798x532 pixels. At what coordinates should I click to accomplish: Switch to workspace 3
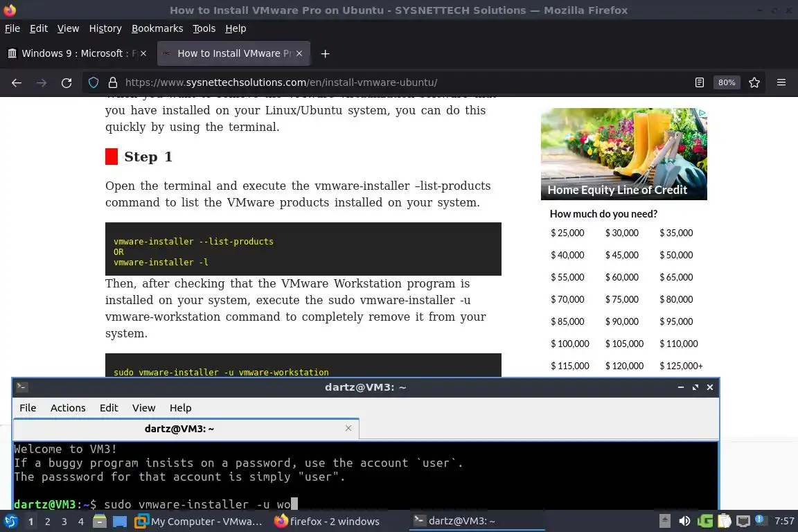coord(64,522)
